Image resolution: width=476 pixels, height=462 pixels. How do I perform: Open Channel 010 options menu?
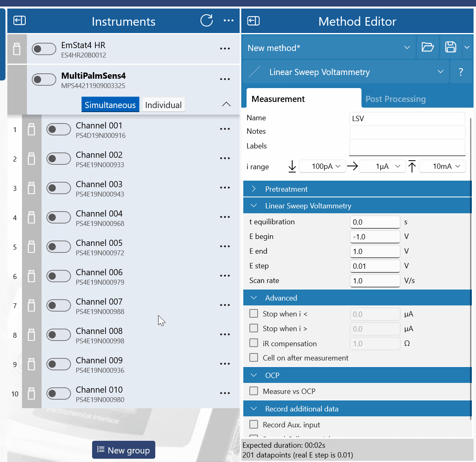(x=225, y=393)
